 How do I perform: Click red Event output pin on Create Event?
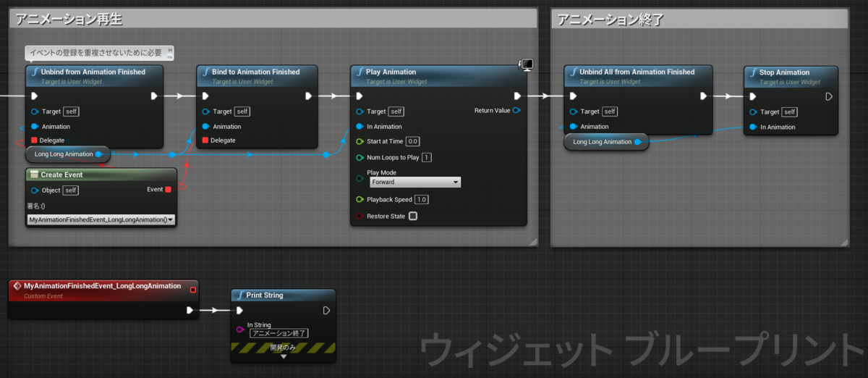168,190
